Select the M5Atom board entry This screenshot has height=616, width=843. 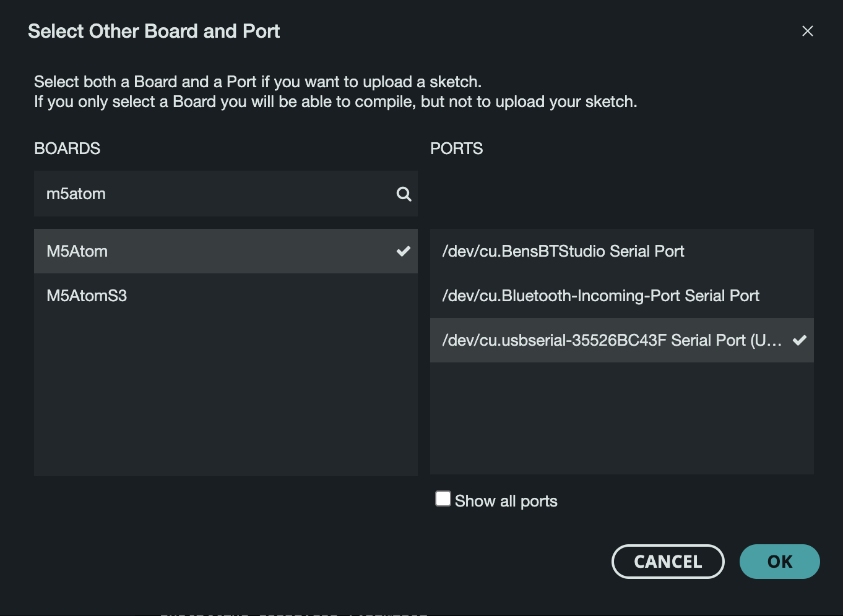pos(186,251)
